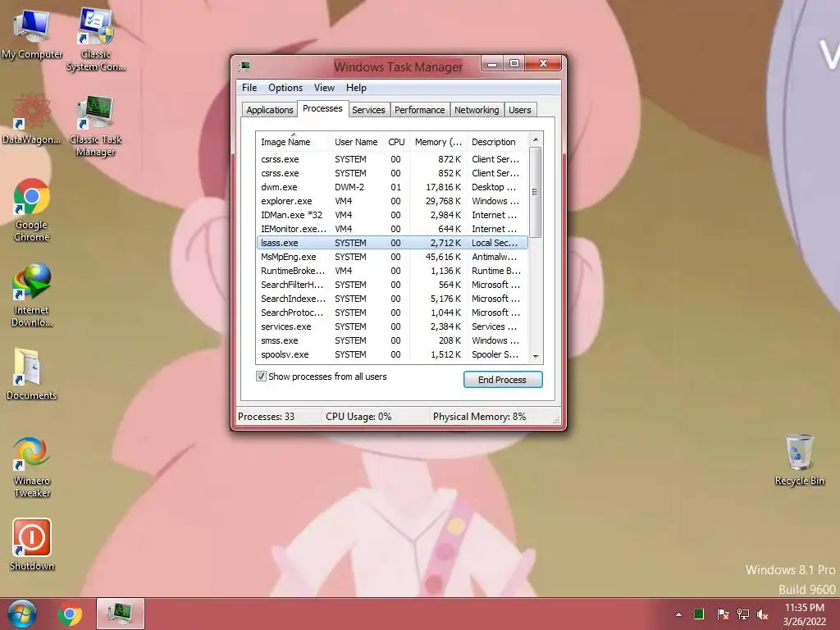Open the File menu

(x=249, y=87)
